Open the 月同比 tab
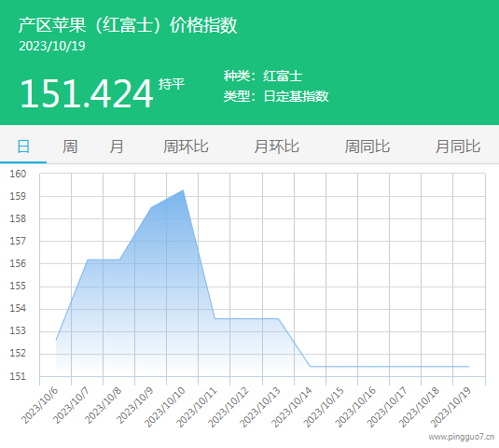The width and height of the screenshot is (499, 448). (458, 147)
